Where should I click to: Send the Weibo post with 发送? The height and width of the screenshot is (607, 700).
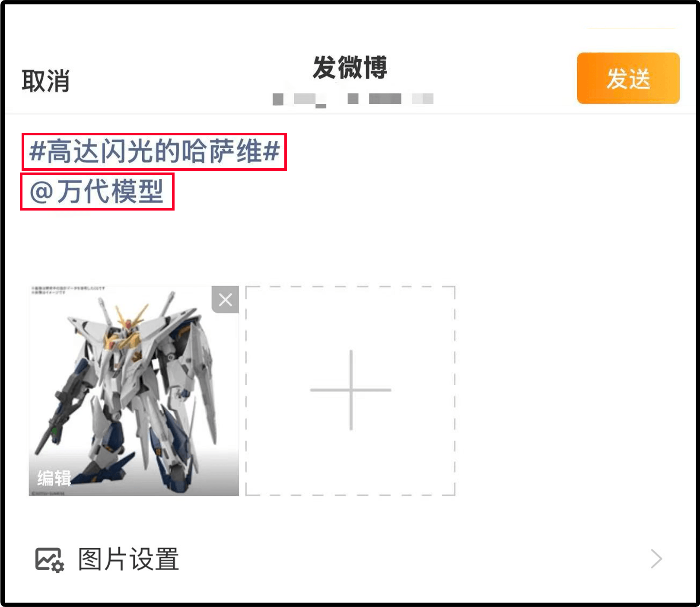click(x=628, y=78)
